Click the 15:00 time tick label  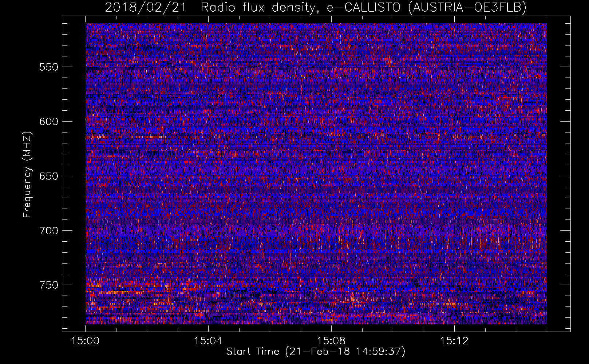click(85, 341)
